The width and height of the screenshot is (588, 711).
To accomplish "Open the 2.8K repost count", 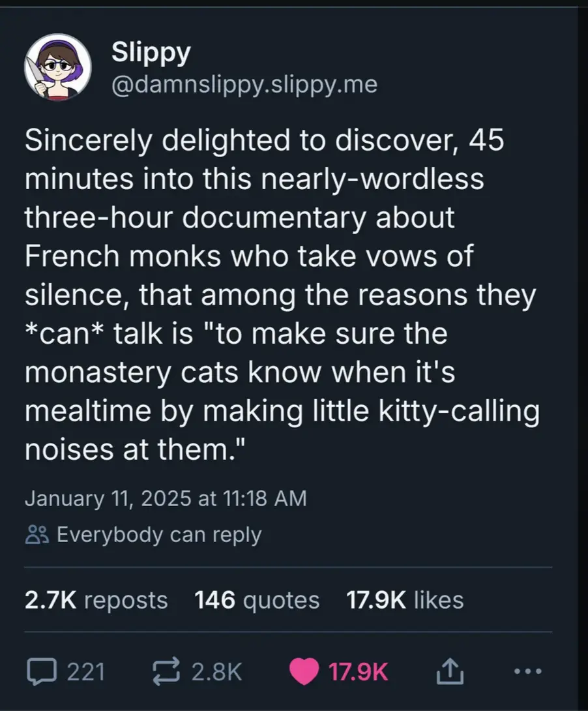I will pyautogui.click(x=216, y=672).
